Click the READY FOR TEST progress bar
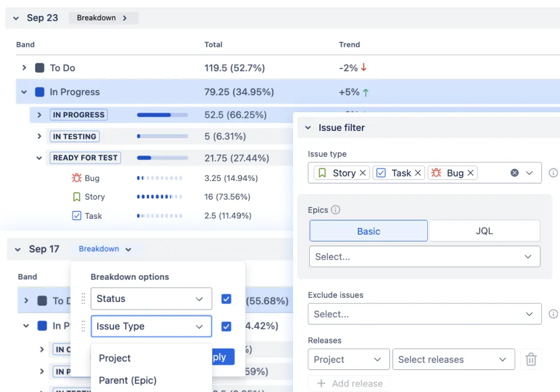This screenshot has width=560, height=392. 163,158
